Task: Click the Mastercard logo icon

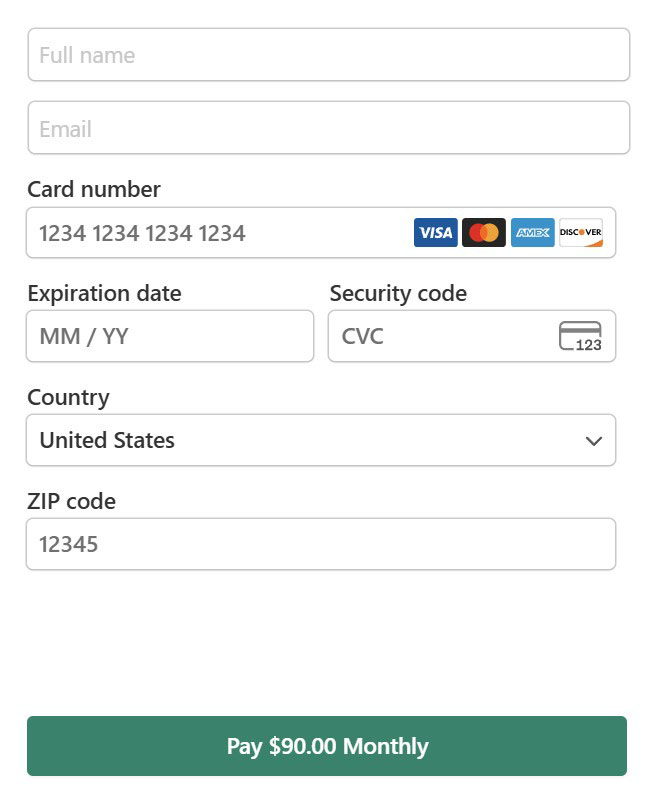Action: click(484, 233)
